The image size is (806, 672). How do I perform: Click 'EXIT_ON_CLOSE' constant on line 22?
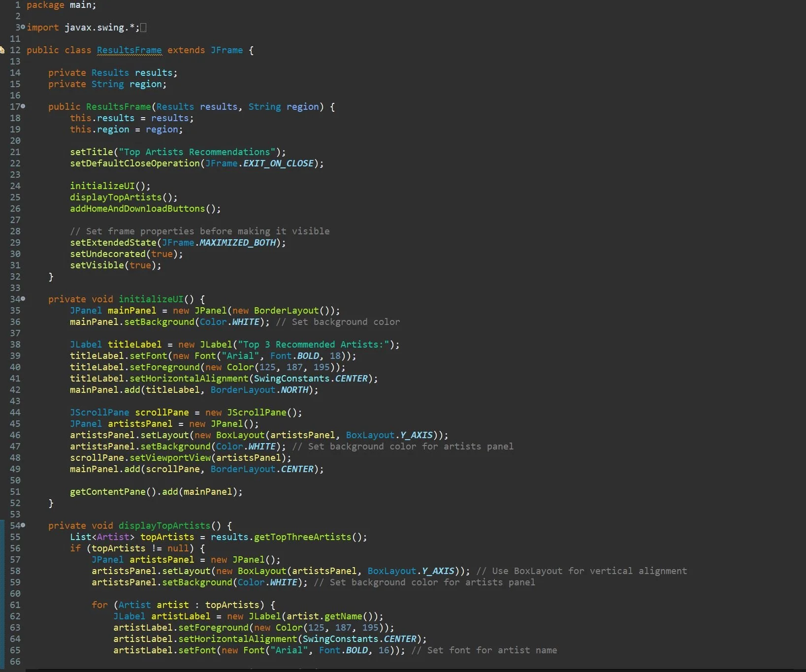pos(278,163)
